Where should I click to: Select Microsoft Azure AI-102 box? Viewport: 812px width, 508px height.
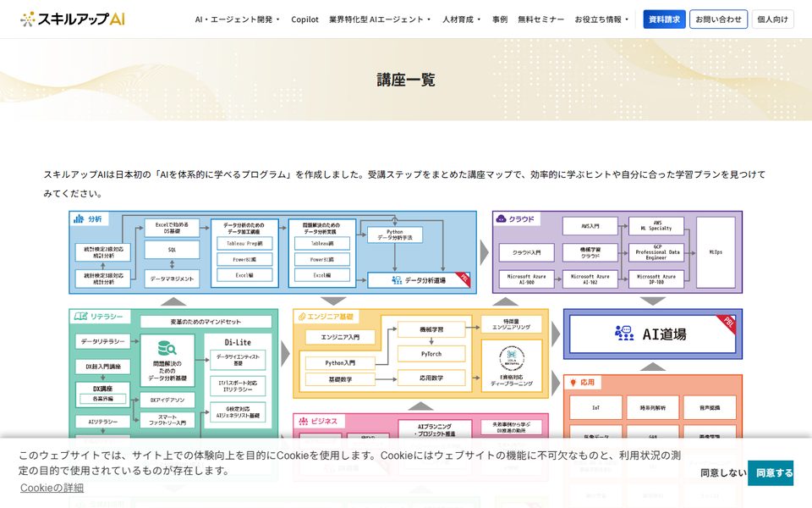[590, 279]
